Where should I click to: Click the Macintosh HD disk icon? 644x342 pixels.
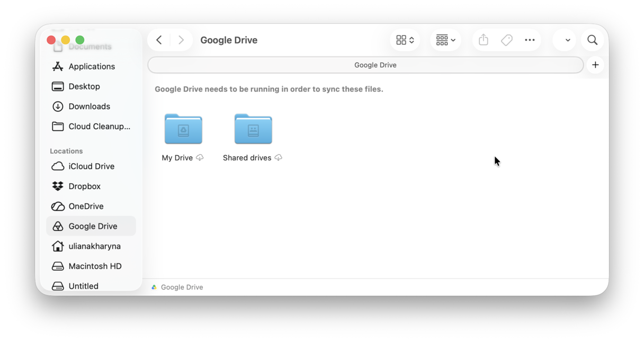pos(58,266)
